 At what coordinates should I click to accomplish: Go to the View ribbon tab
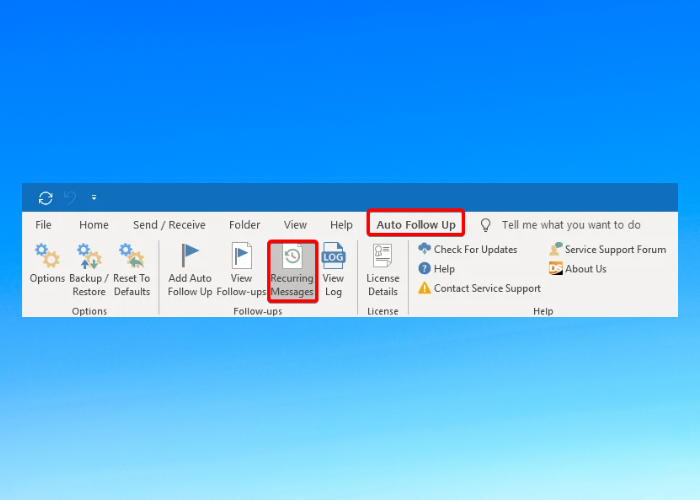point(295,225)
